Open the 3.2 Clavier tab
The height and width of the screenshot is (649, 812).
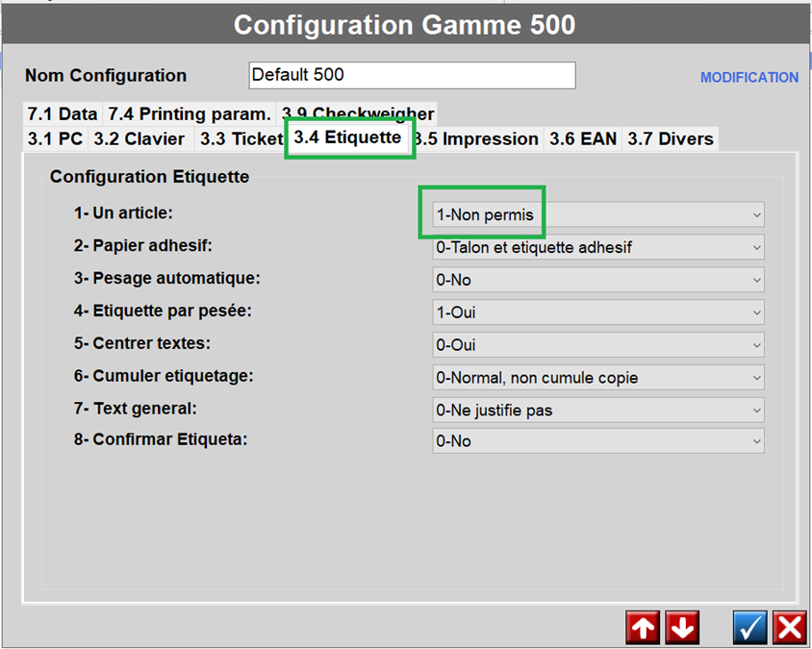pos(140,139)
